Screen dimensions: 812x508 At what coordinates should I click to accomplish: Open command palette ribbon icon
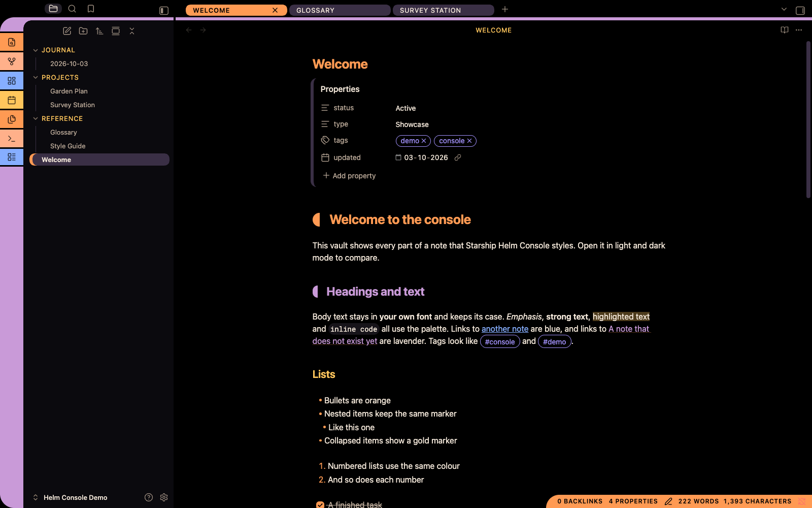point(12,138)
